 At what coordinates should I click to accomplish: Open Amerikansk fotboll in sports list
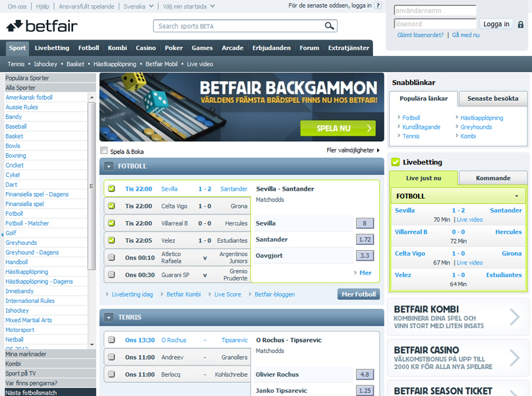pos(29,98)
